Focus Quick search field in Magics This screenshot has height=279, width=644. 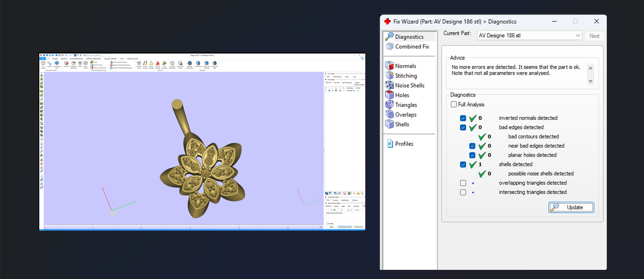click(99, 55)
